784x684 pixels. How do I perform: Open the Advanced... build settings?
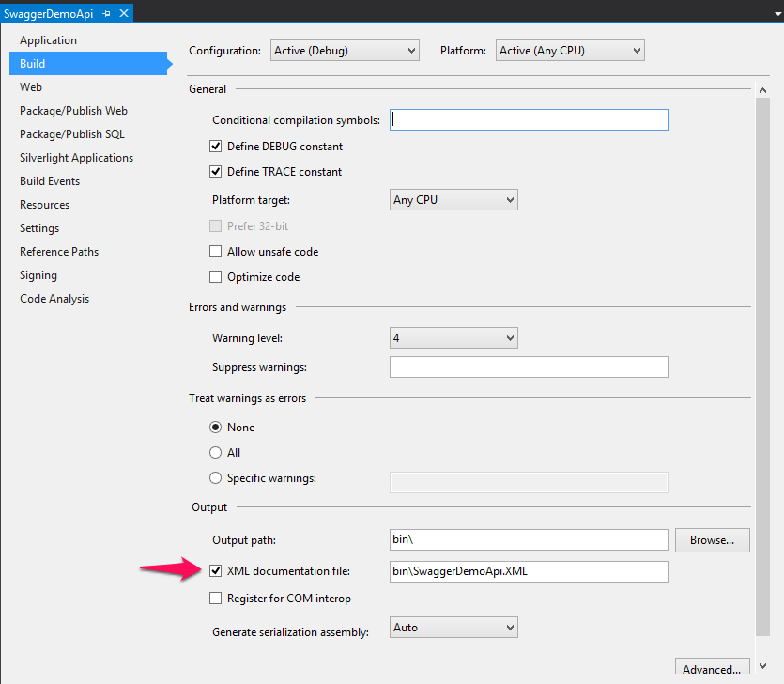click(712, 669)
